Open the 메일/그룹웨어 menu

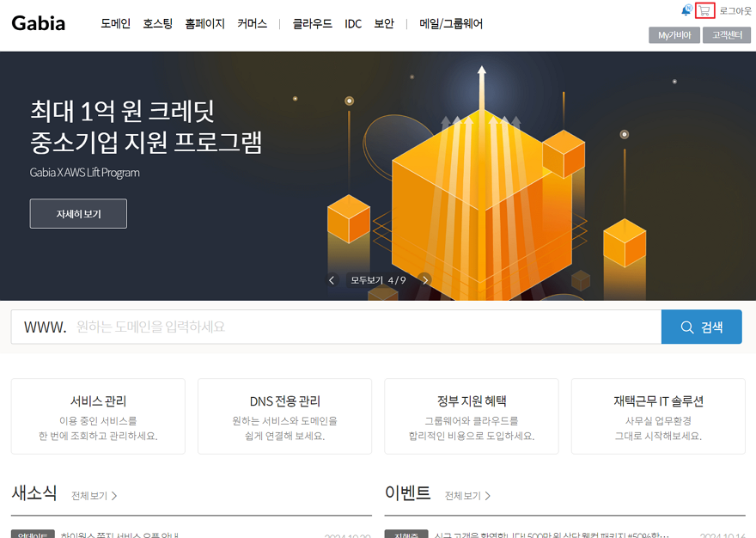451,24
